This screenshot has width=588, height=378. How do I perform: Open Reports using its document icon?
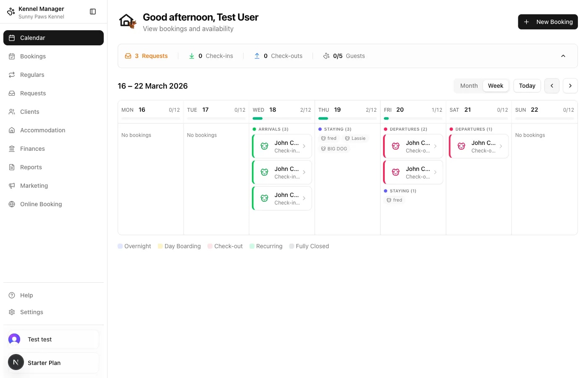pyautogui.click(x=11, y=167)
